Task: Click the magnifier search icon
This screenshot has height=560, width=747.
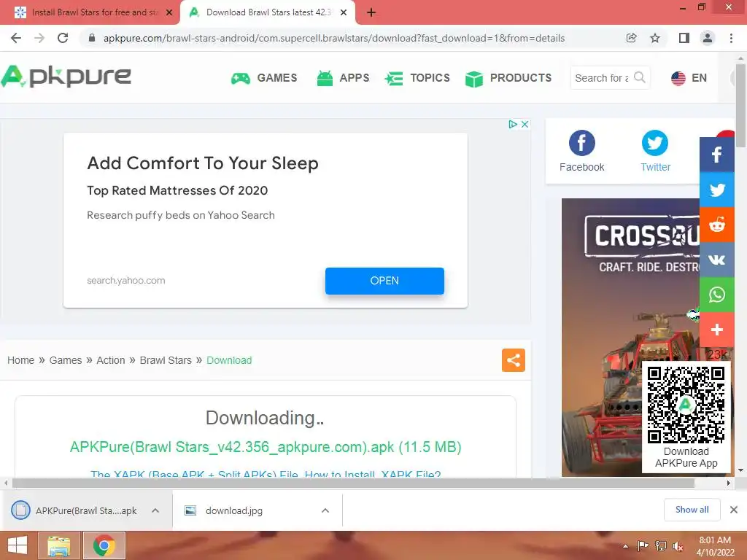Action: tap(640, 77)
